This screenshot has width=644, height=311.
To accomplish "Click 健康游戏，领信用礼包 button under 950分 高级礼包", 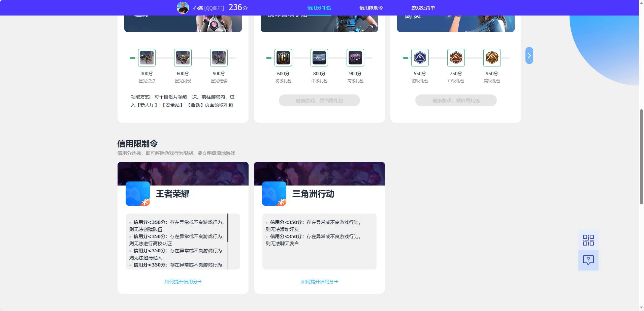I will [x=456, y=101].
